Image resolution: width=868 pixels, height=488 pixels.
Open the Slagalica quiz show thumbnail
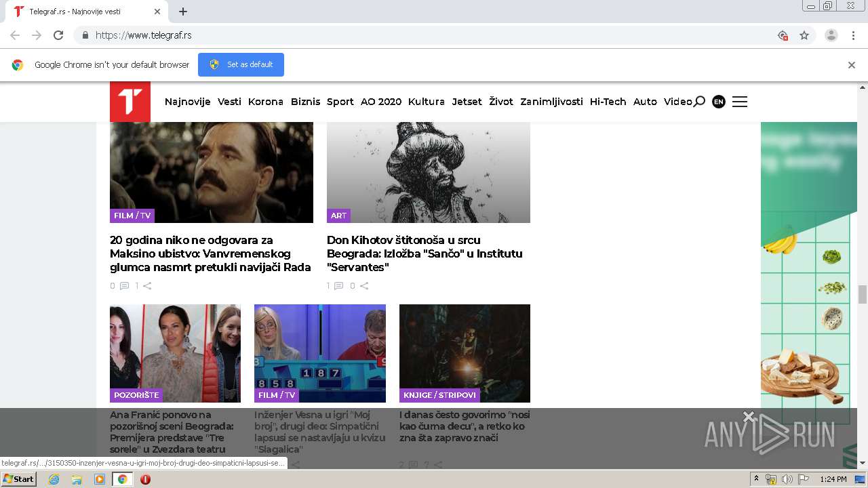click(320, 353)
